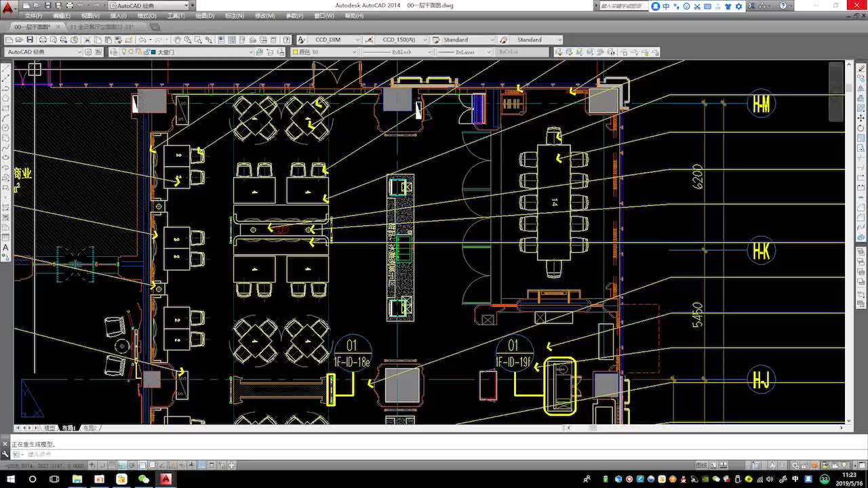
Task: Select the Mirror modify tool
Action: [861, 88]
